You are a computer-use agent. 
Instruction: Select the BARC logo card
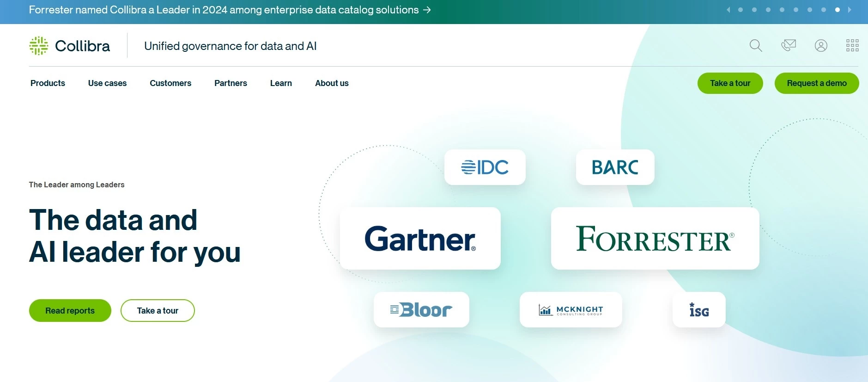(x=615, y=167)
